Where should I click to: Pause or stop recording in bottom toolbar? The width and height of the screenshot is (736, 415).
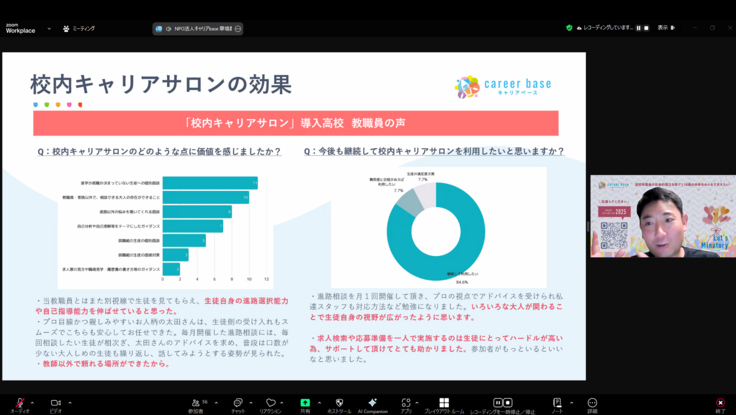click(x=499, y=403)
